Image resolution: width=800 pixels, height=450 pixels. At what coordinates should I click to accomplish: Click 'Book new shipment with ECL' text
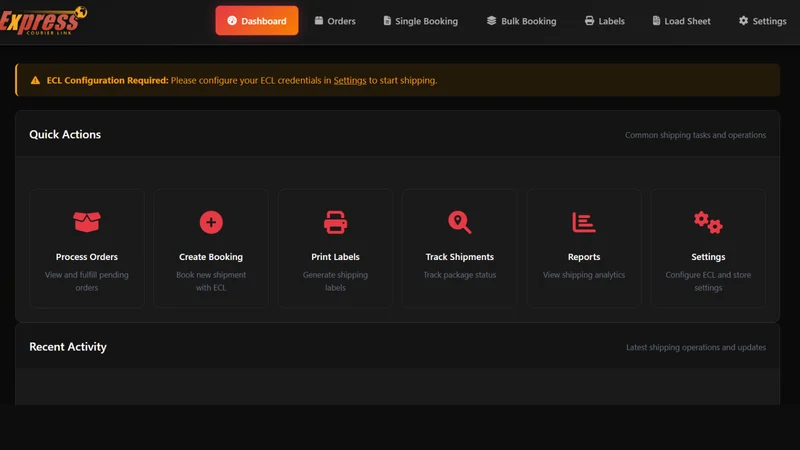coord(211,281)
